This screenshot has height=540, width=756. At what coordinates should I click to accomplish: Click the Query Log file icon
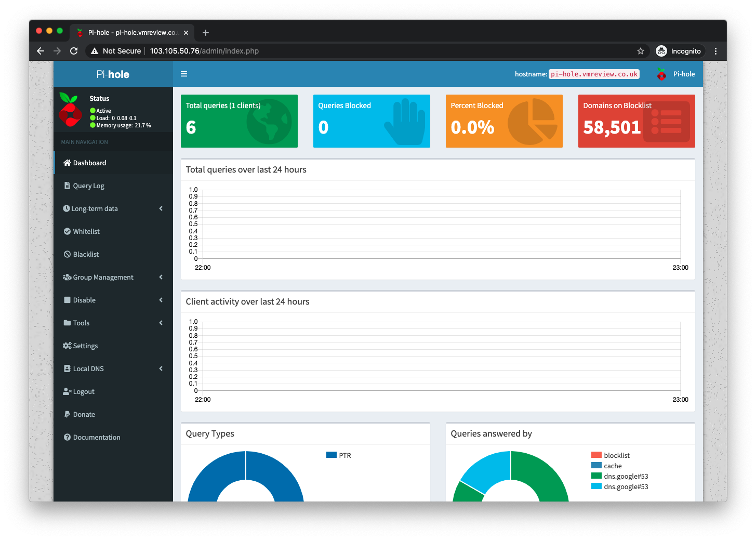click(67, 186)
